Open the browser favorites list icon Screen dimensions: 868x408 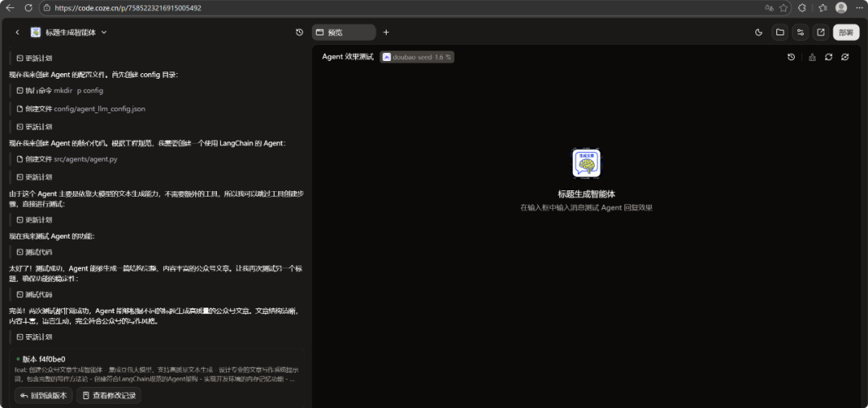click(x=823, y=8)
